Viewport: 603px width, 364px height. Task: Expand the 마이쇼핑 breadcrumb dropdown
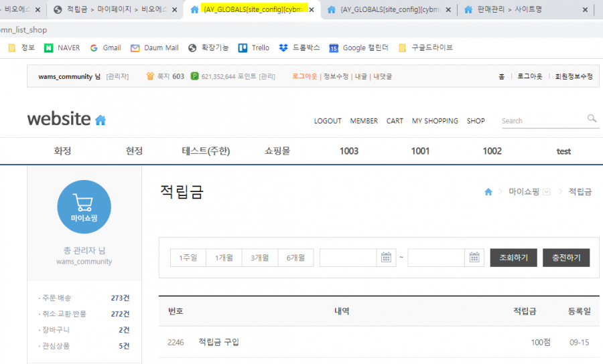[546, 192]
